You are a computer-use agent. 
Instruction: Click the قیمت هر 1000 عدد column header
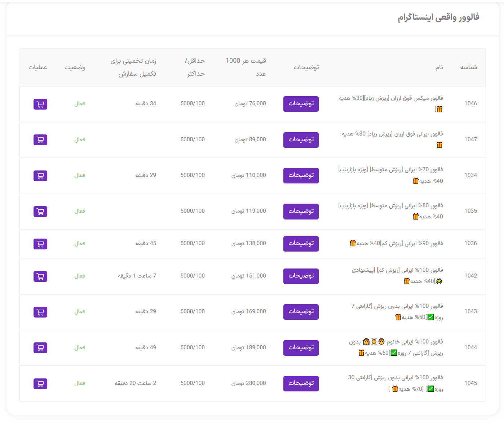point(246,67)
